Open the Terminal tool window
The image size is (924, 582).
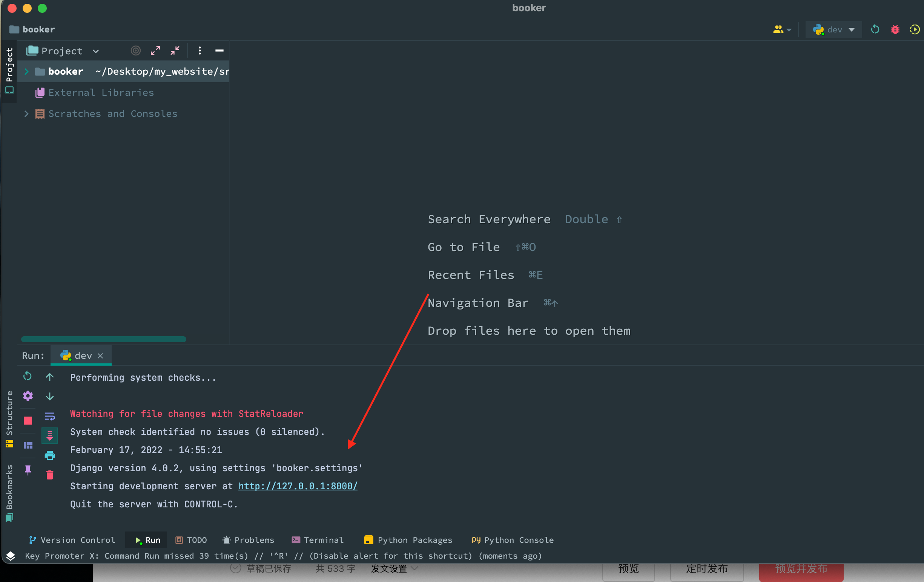(x=317, y=540)
